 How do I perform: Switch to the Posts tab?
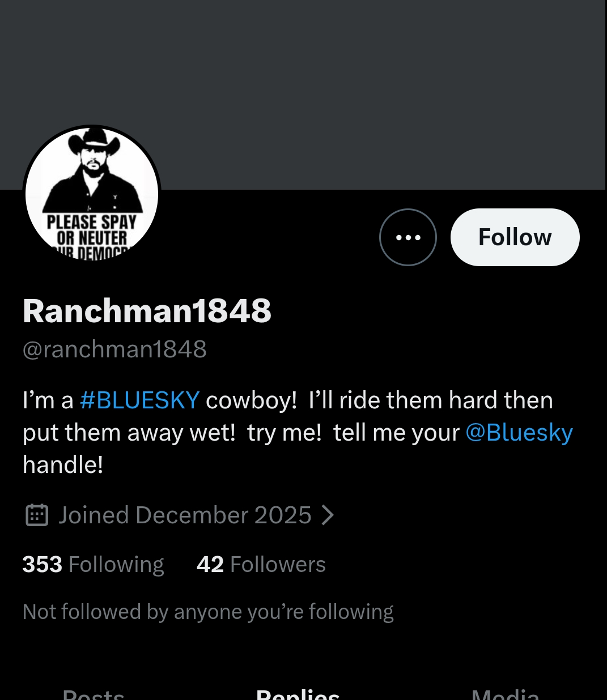point(94,694)
